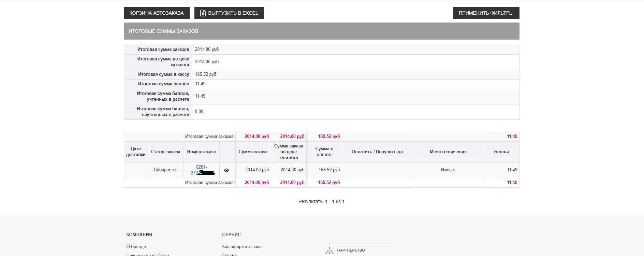Select the 165.52 руб cell in order row

point(324,170)
